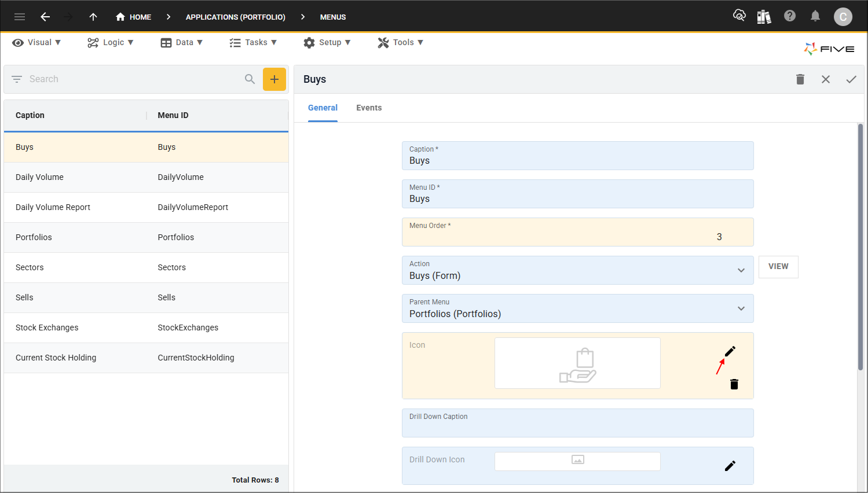Screen dimensions: 868x493
Task: Open the notifications bell
Action: 815,16
